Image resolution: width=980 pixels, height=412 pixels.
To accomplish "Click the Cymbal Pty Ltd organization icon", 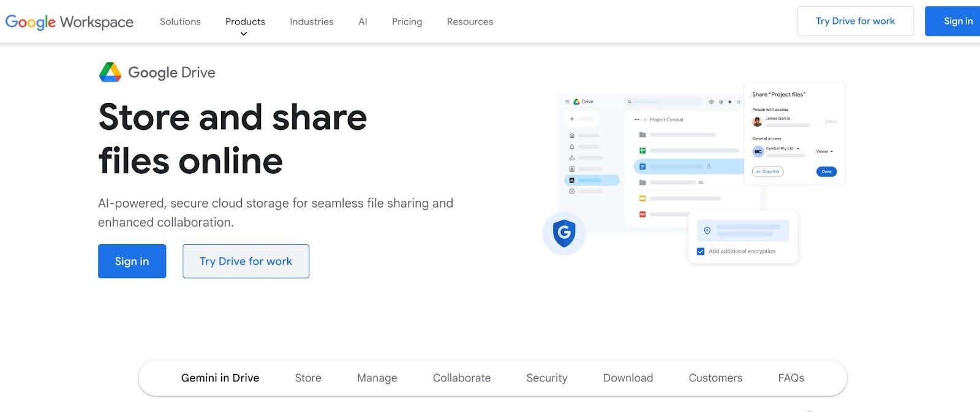I will click(x=758, y=151).
